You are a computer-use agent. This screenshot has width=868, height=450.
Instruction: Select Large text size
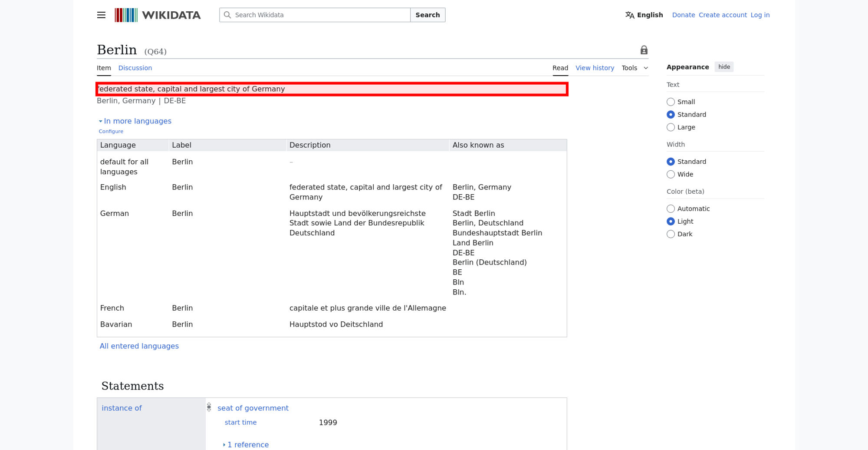pos(671,127)
